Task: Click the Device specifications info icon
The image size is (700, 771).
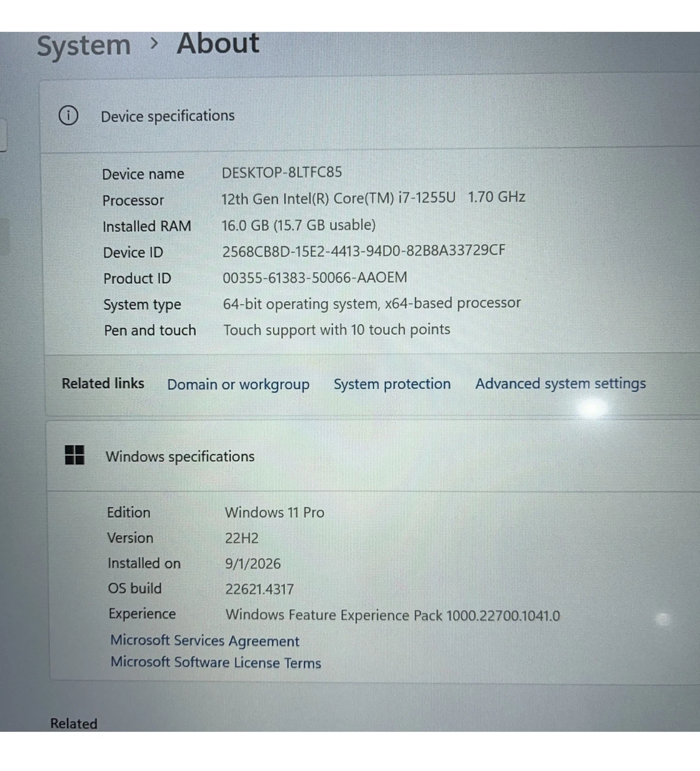Action: [68, 116]
